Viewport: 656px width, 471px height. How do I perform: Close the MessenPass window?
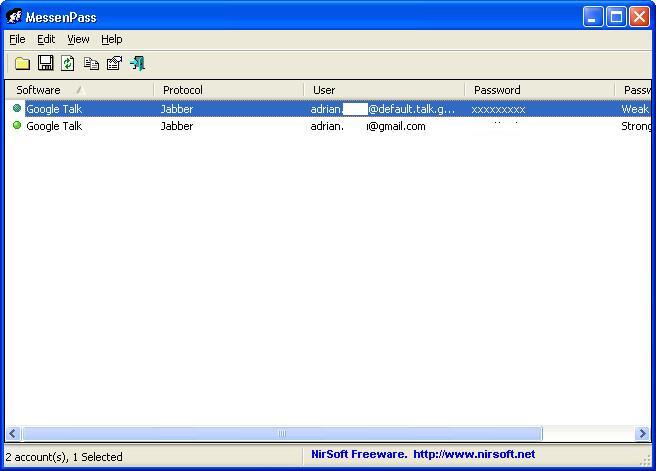point(639,17)
